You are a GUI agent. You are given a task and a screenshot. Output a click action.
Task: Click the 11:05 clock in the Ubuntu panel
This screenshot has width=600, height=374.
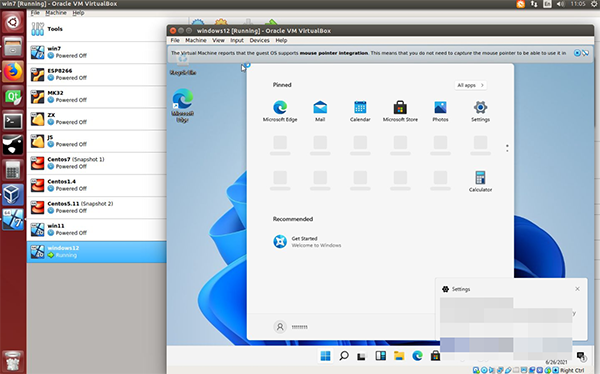coord(578,4)
